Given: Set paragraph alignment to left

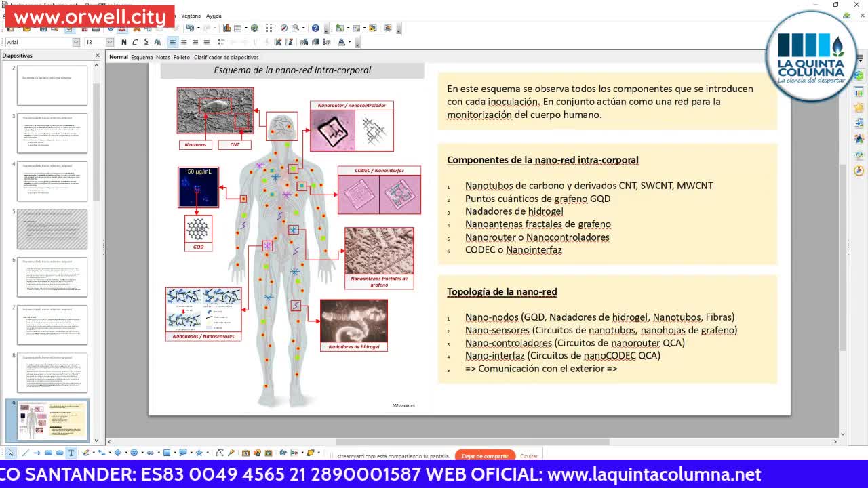Looking at the screenshot, I should click(x=172, y=42).
